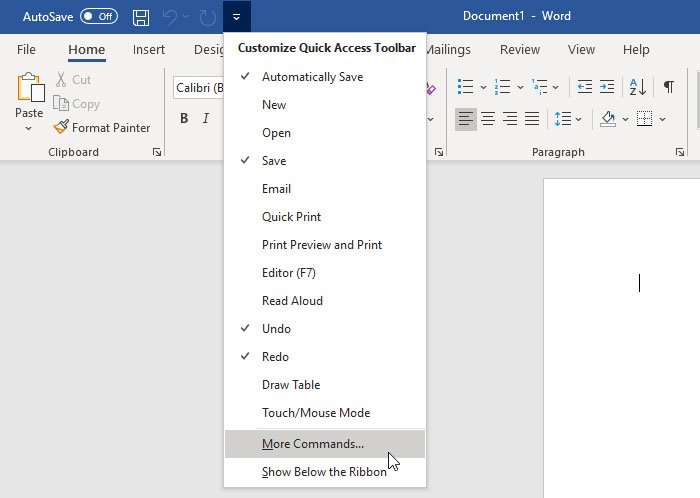Uncheck Automatically Save in the menu
Viewport: 700px width, 498px height.
click(312, 77)
